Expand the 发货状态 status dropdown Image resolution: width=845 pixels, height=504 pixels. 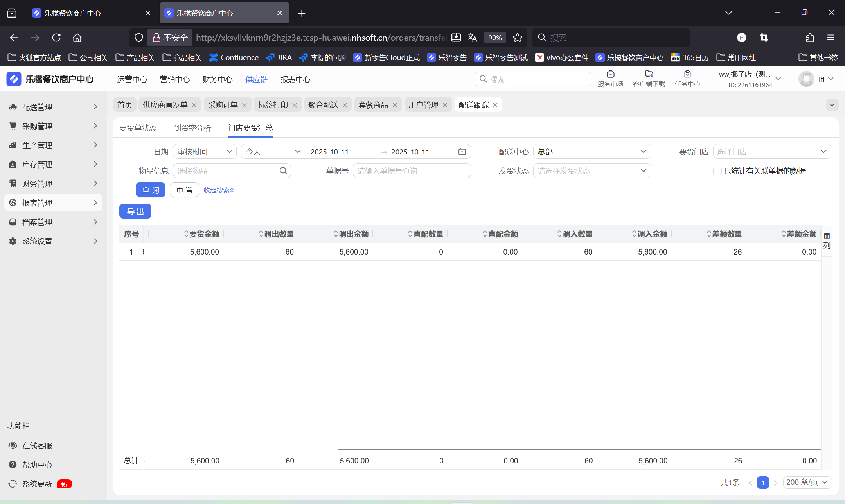coord(591,171)
